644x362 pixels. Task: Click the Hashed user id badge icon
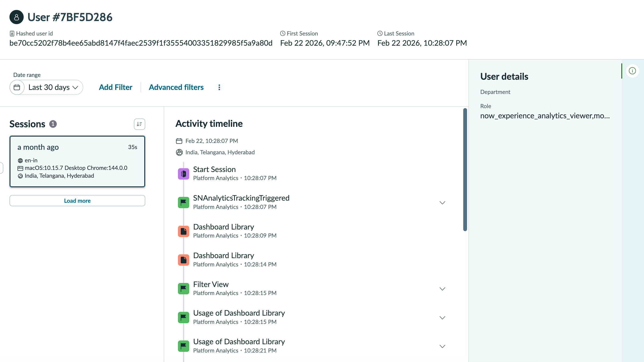click(12, 34)
